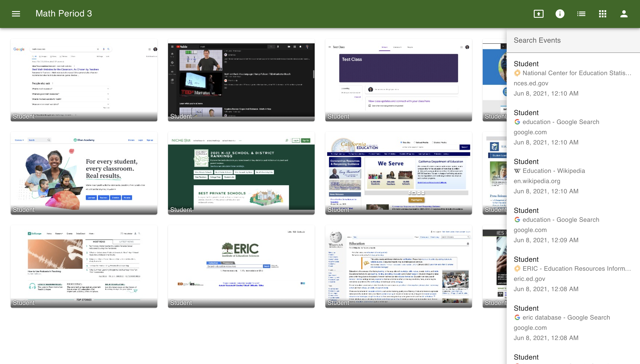Open student Niche school rankings thumbnail
Viewport: 640px width, 364px height.
[241, 173]
